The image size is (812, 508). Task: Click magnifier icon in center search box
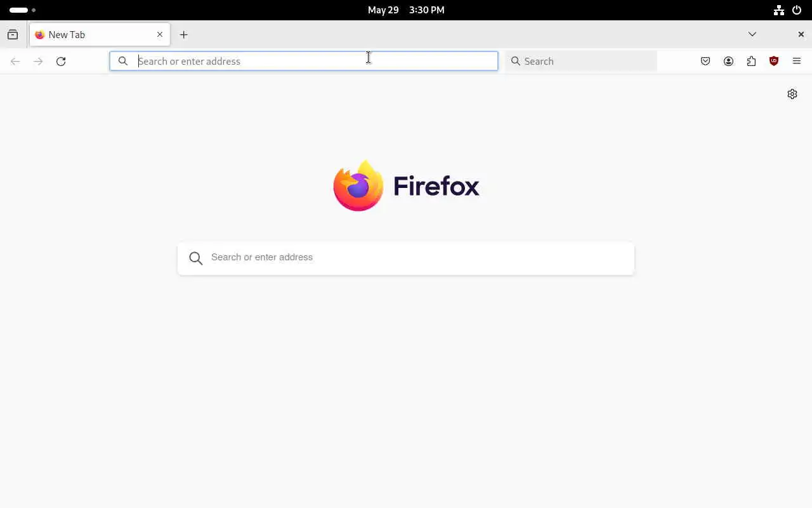point(196,258)
